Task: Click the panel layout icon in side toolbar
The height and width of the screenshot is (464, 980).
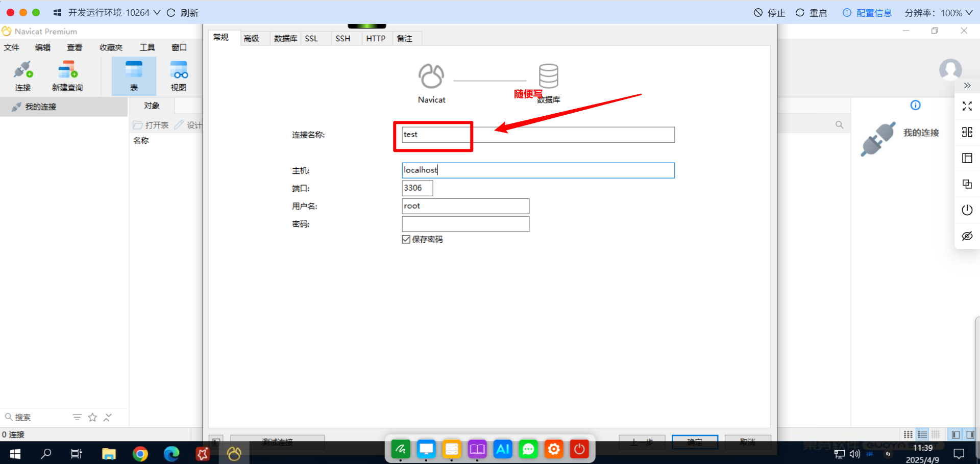Action: click(x=967, y=158)
